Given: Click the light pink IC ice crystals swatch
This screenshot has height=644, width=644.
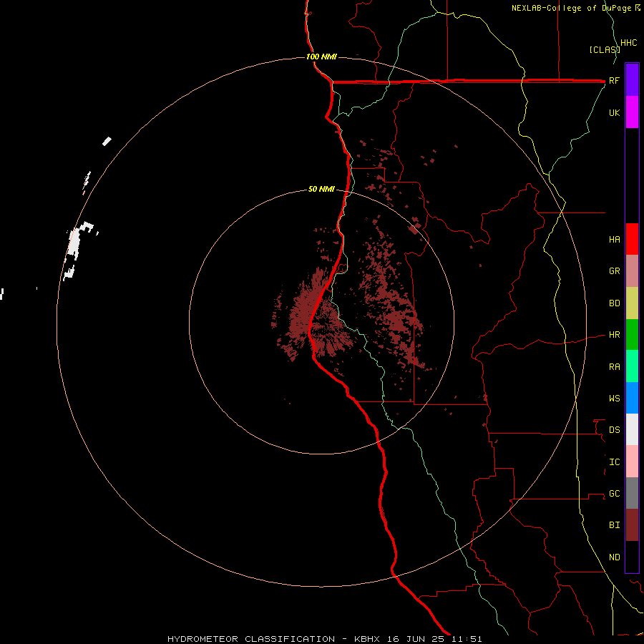Looking at the screenshot, I should pos(632,462).
